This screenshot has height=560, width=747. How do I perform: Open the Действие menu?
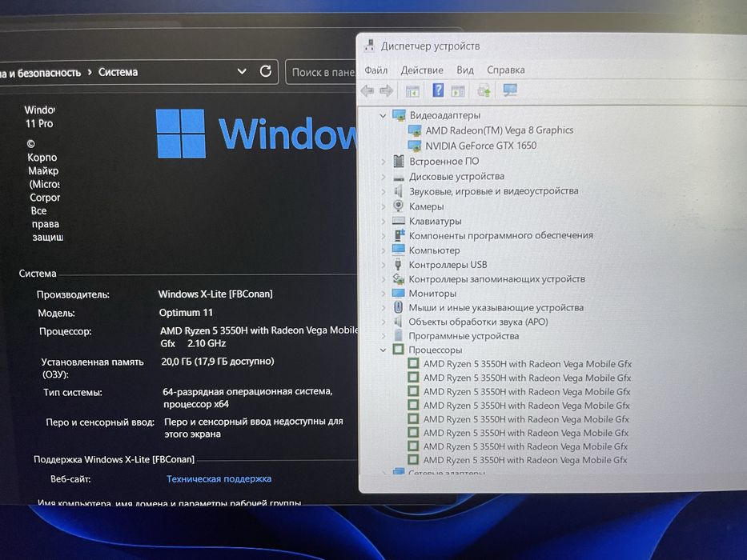pyautogui.click(x=422, y=70)
